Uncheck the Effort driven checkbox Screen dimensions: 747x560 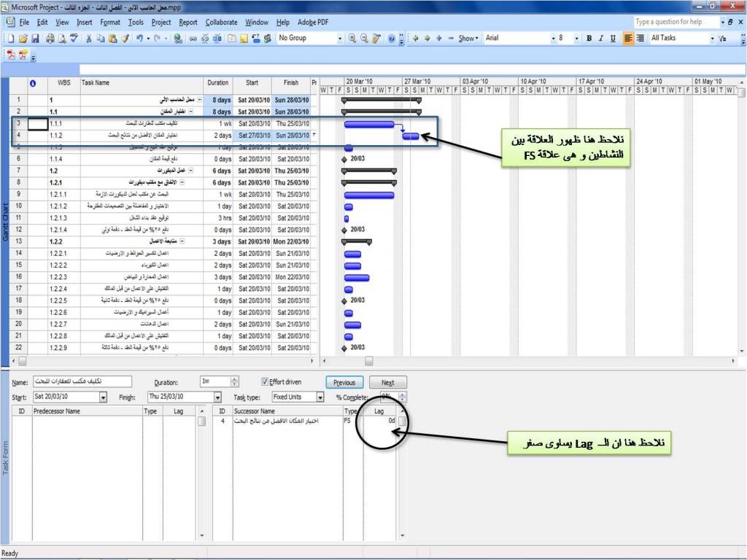(x=264, y=381)
